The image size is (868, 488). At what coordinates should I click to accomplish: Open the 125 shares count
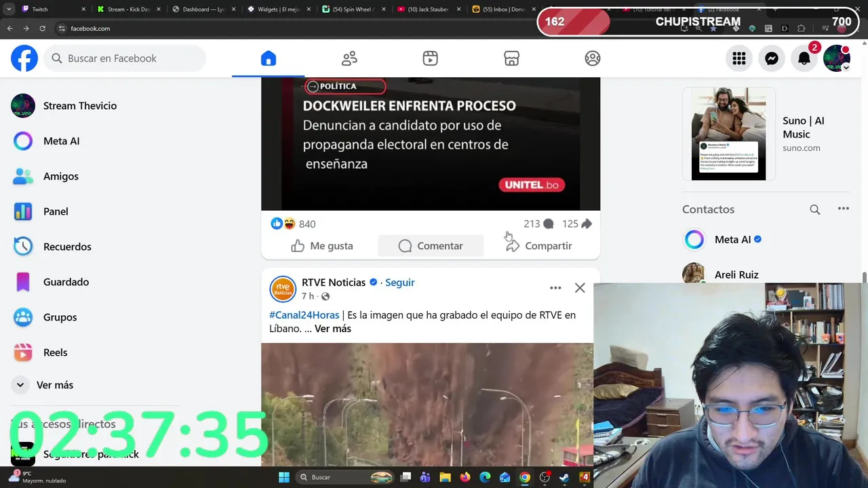[577, 224]
